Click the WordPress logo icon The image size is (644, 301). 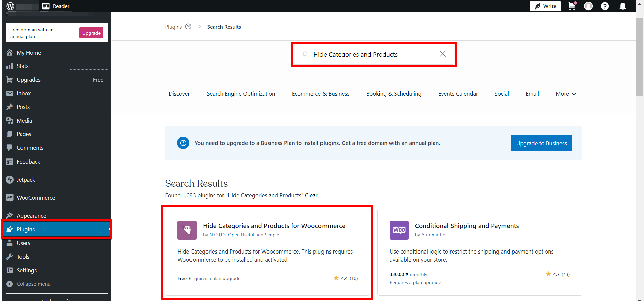coord(10,6)
